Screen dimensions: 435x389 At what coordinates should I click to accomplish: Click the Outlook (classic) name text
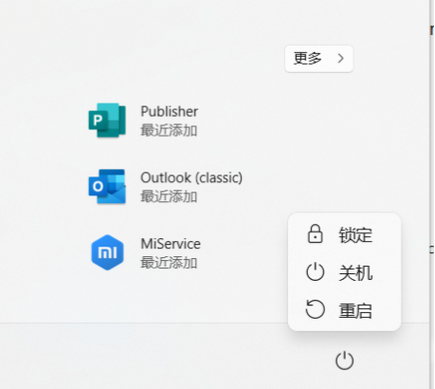pyautogui.click(x=192, y=178)
